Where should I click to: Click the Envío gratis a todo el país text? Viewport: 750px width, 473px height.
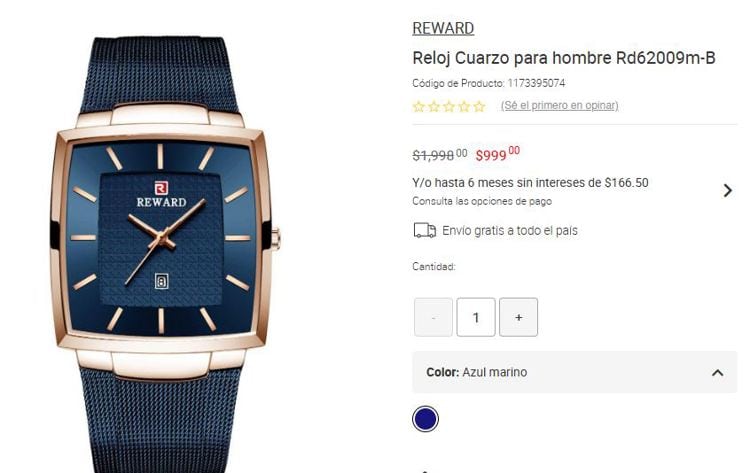pyautogui.click(x=510, y=231)
